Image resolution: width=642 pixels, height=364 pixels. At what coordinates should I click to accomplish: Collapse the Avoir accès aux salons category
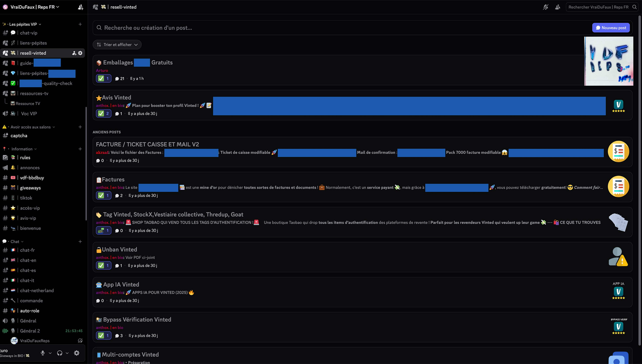(29, 127)
